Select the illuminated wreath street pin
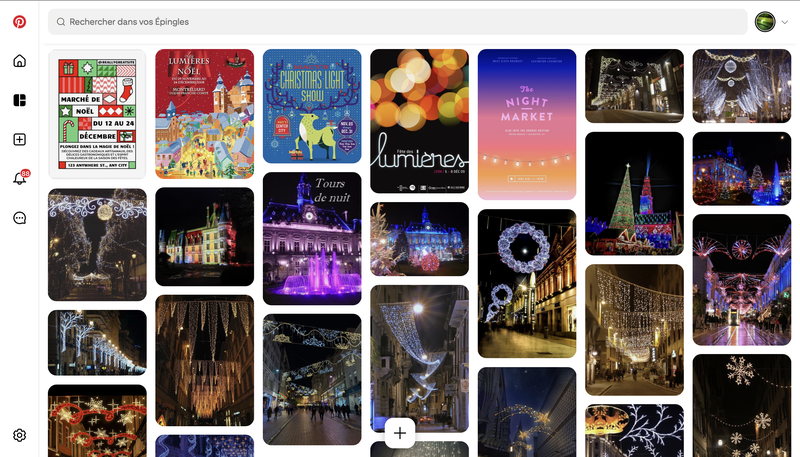This screenshot has height=457, width=800. [527, 283]
